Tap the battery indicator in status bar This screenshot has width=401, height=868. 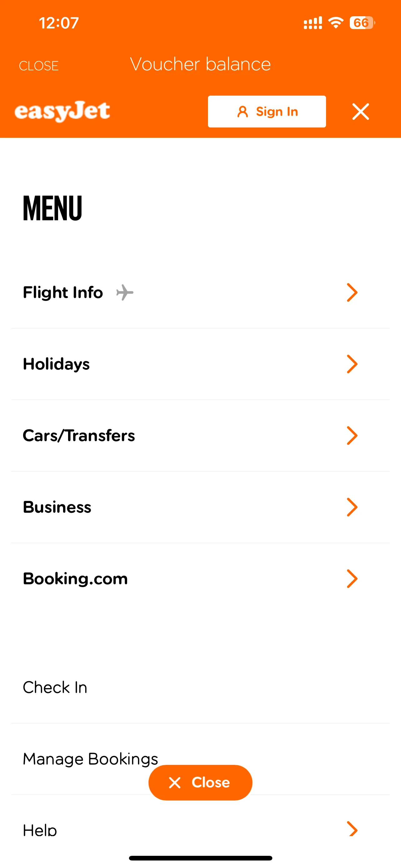[x=362, y=23]
